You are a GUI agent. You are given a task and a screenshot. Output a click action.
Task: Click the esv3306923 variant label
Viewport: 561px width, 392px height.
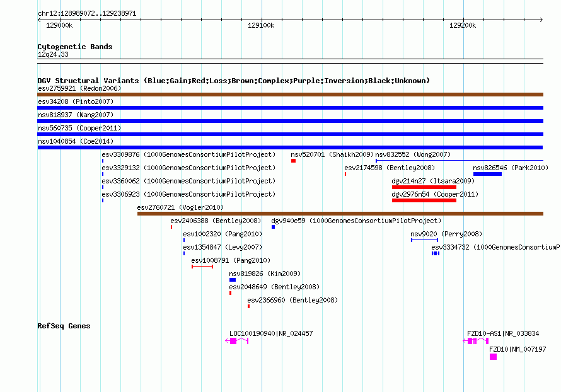coord(188,194)
